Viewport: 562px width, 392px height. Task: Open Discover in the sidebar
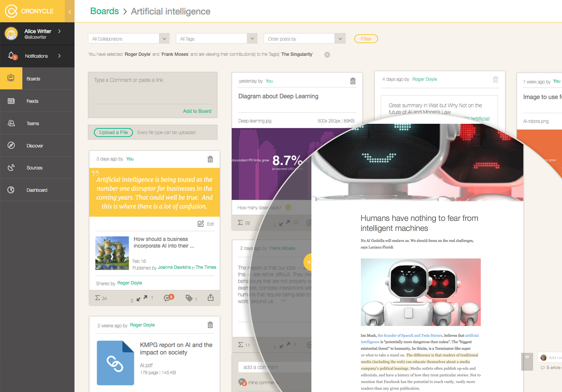pyautogui.click(x=37, y=146)
